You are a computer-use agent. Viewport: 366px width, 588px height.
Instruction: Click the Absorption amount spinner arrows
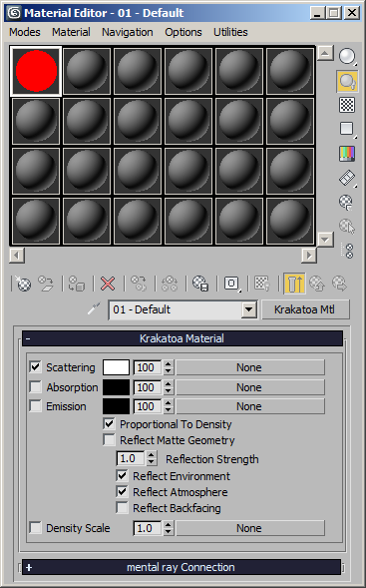(169, 387)
